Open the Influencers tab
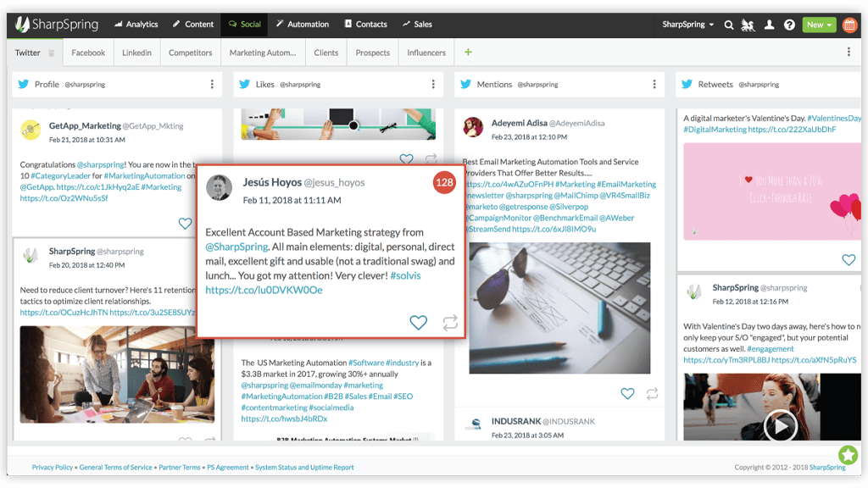 click(x=426, y=53)
